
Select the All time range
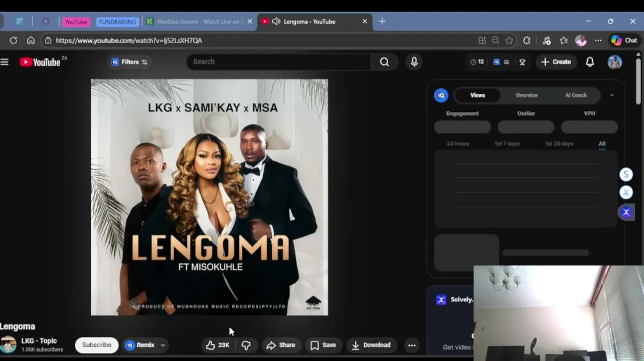click(x=602, y=143)
